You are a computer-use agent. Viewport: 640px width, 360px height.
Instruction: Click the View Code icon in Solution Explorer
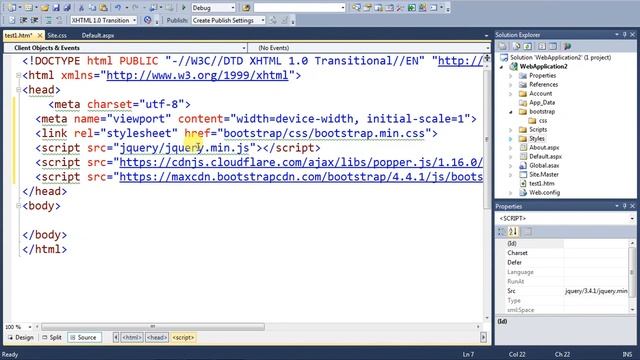coord(542,46)
